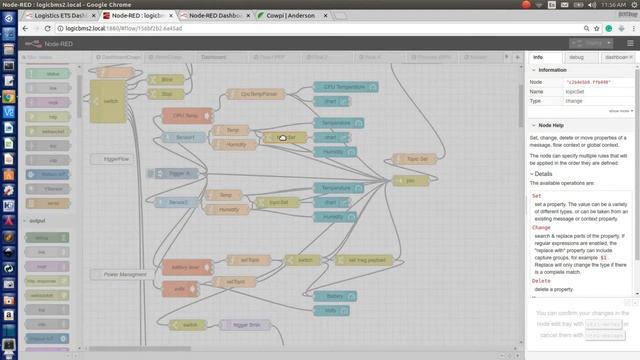Open the Chrome three-dot menu
The height and width of the screenshot is (360, 640).
(x=633, y=29)
